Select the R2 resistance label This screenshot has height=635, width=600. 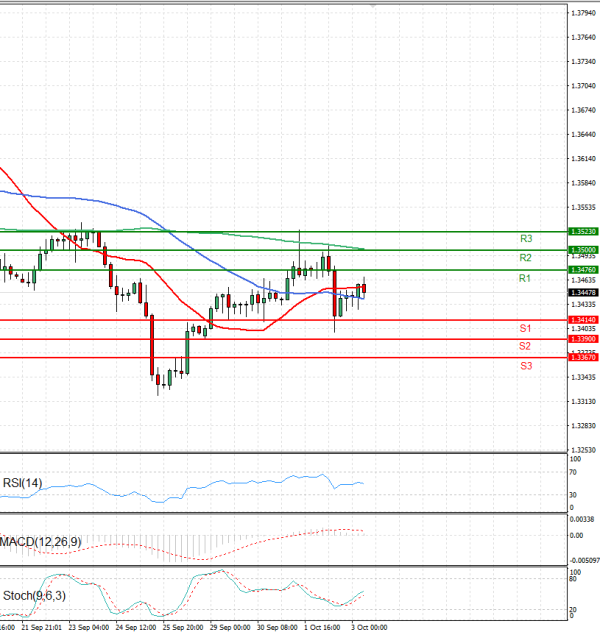coord(524,258)
